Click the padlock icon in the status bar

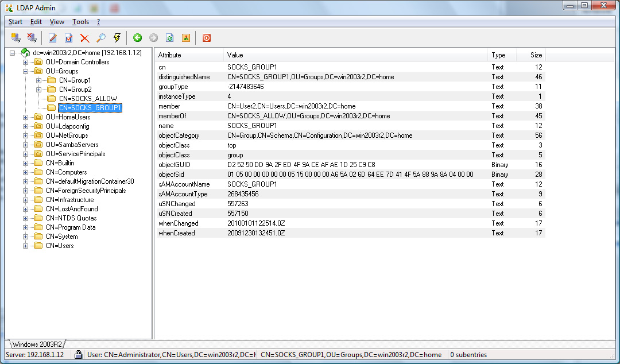click(x=78, y=354)
